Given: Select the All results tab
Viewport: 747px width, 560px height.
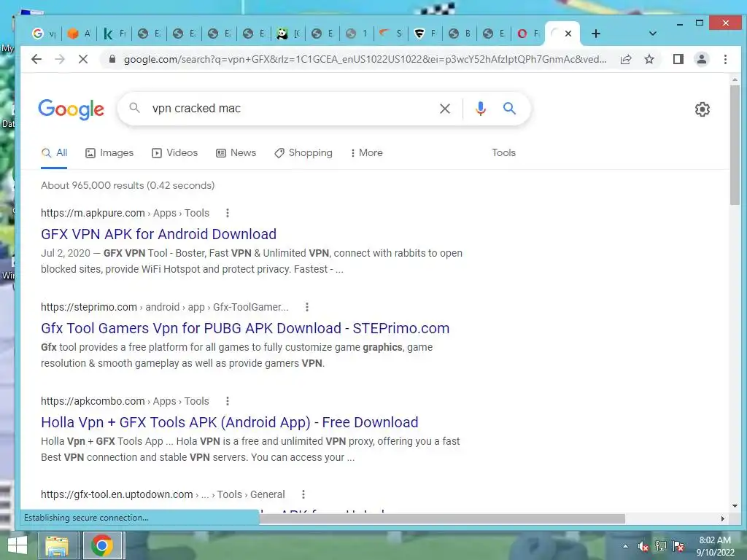Looking at the screenshot, I should pyautogui.click(x=54, y=153).
